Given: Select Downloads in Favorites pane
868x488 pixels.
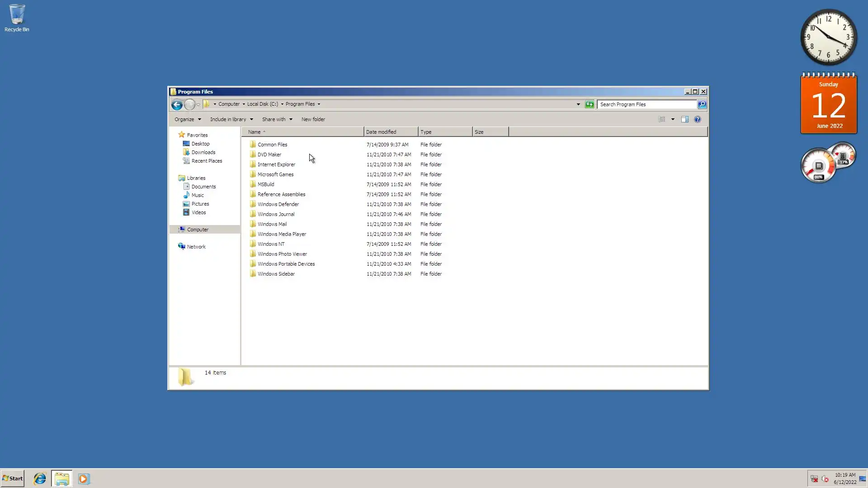Looking at the screenshot, I should point(203,152).
